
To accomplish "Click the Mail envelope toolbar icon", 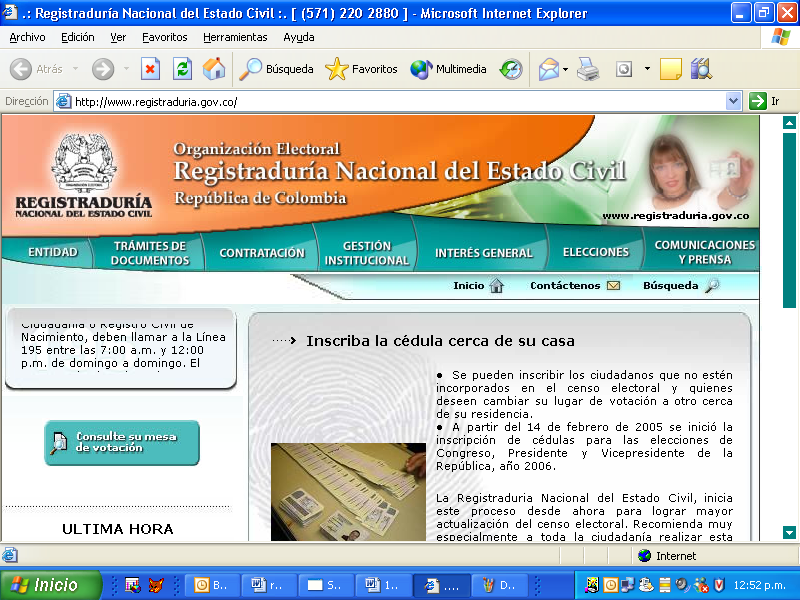I will click(548, 69).
